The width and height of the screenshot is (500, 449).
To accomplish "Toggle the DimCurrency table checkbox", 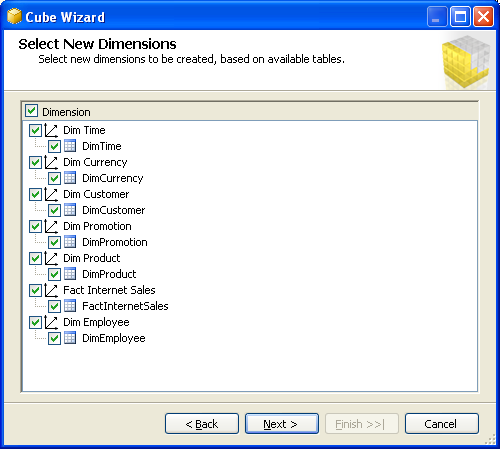I will click(54, 178).
